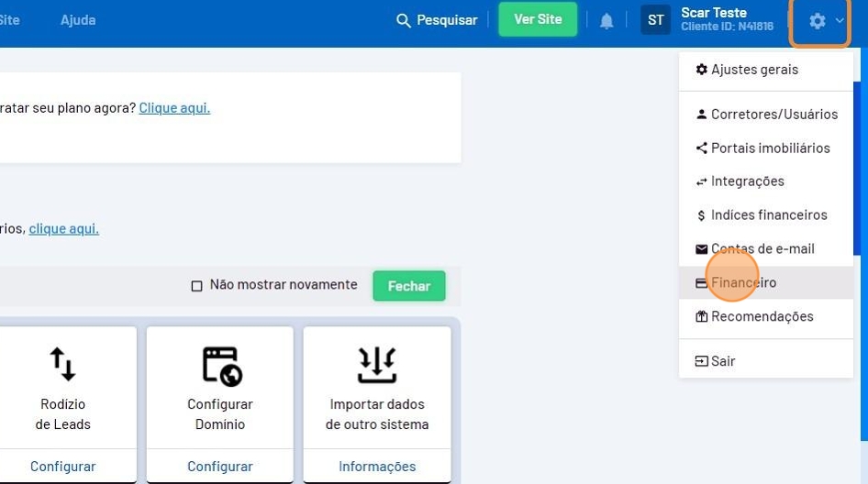Open the settings gear menu
Viewport: 868px width, 484px height.
(x=818, y=20)
